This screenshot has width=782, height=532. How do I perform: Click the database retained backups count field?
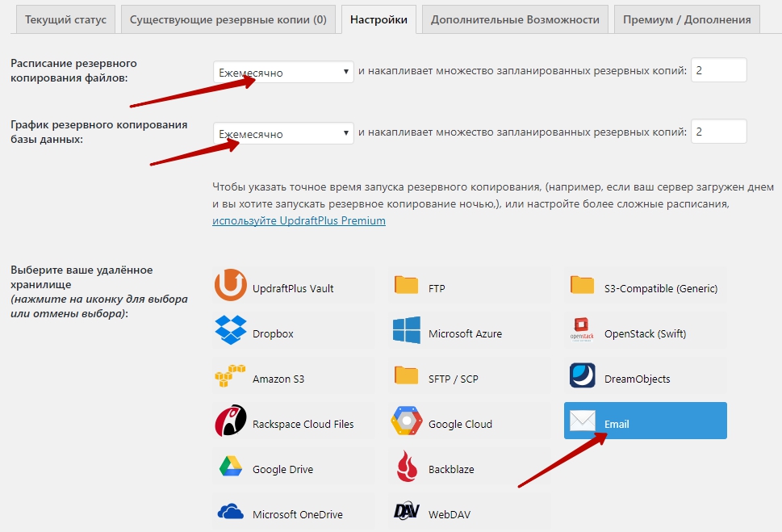coord(719,132)
